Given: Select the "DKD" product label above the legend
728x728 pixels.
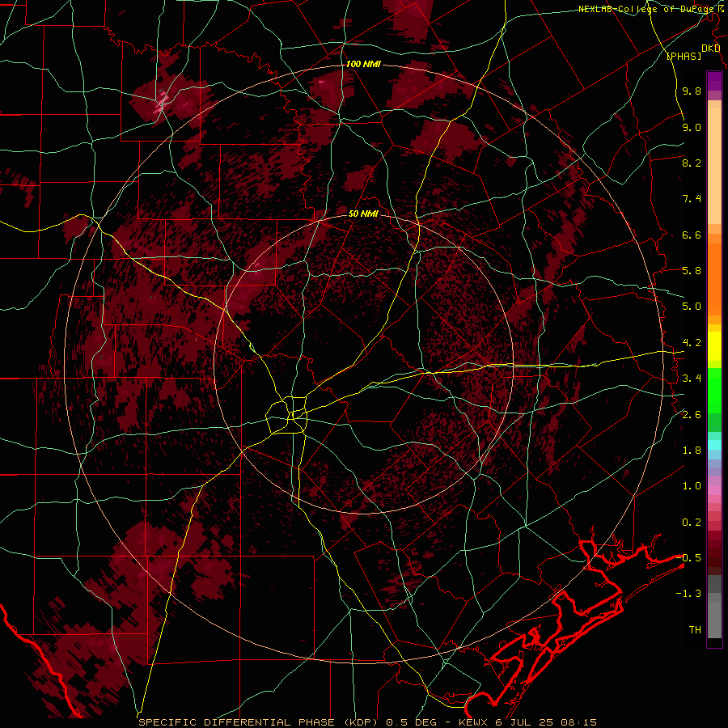Looking at the screenshot, I should tap(710, 49).
